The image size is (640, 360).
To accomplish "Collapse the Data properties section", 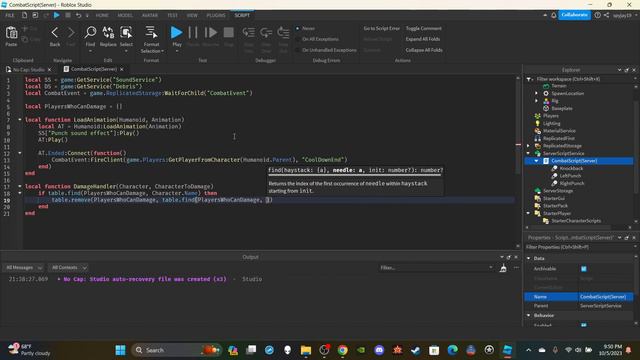I will pyautogui.click(x=529, y=258).
